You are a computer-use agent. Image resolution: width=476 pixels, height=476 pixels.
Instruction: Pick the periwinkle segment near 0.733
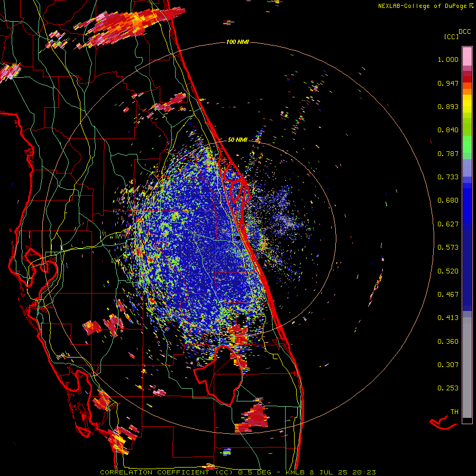(467, 168)
